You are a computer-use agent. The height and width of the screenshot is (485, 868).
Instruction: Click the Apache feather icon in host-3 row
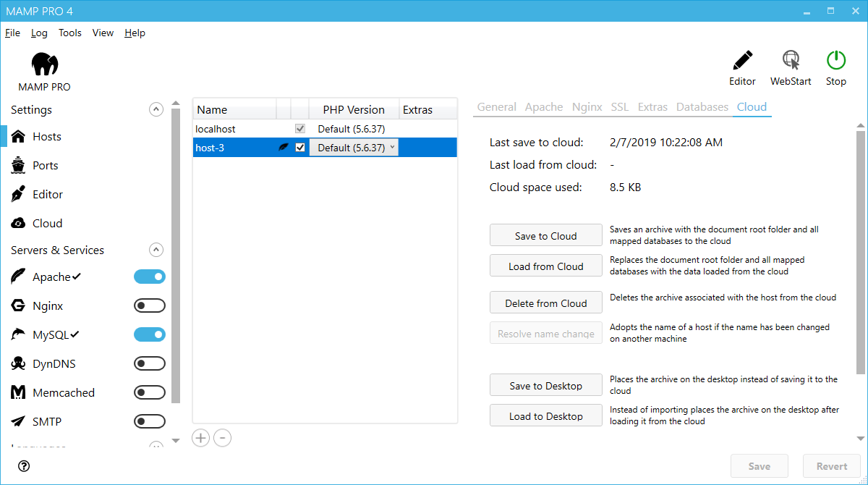284,147
